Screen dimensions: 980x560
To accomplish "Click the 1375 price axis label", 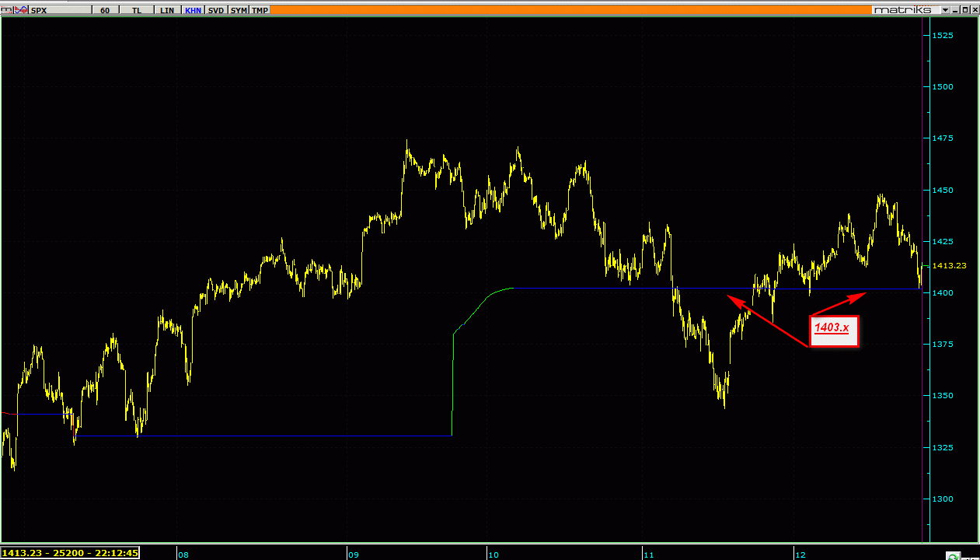I will [x=943, y=345].
